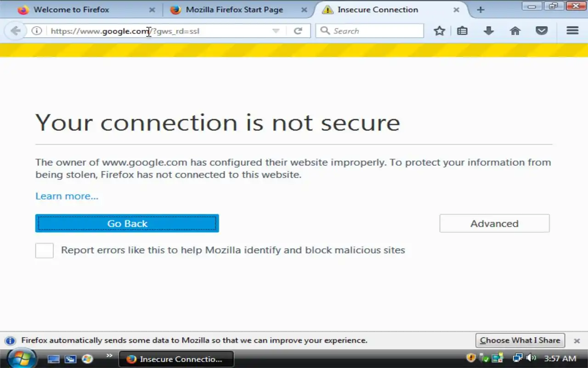This screenshot has height=368, width=588.
Task: Reload the current page
Action: click(298, 31)
